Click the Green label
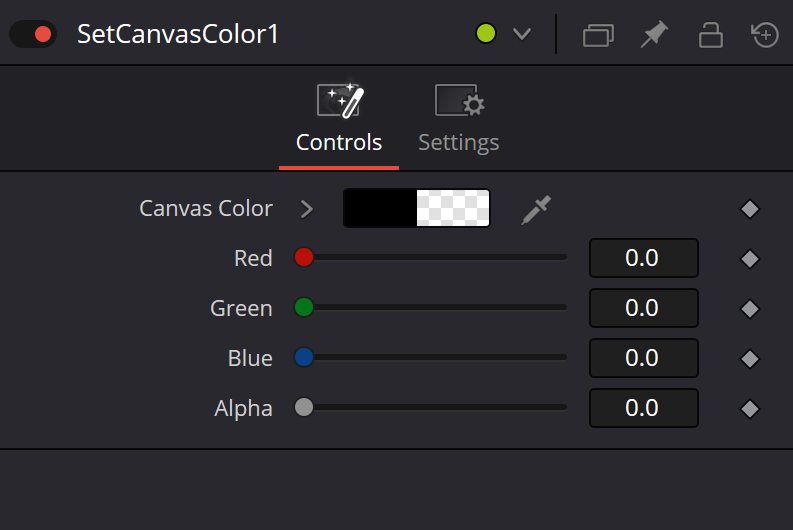This screenshot has height=530, width=793. pyautogui.click(x=241, y=308)
